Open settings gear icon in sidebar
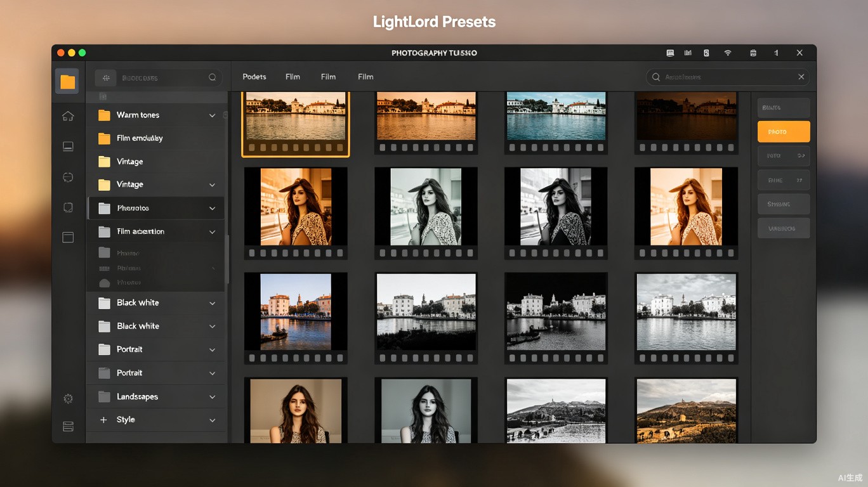868x487 pixels. [x=68, y=399]
